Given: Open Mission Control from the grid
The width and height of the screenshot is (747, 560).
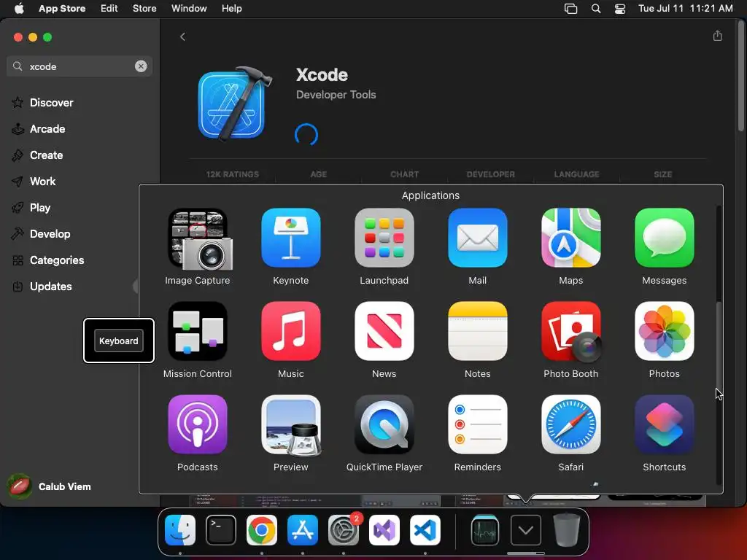Looking at the screenshot, I should point(198,332).
